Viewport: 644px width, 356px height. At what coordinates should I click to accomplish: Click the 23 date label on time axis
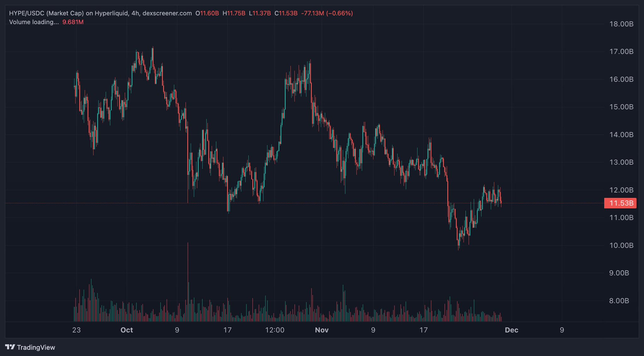(x=76, y=330)
